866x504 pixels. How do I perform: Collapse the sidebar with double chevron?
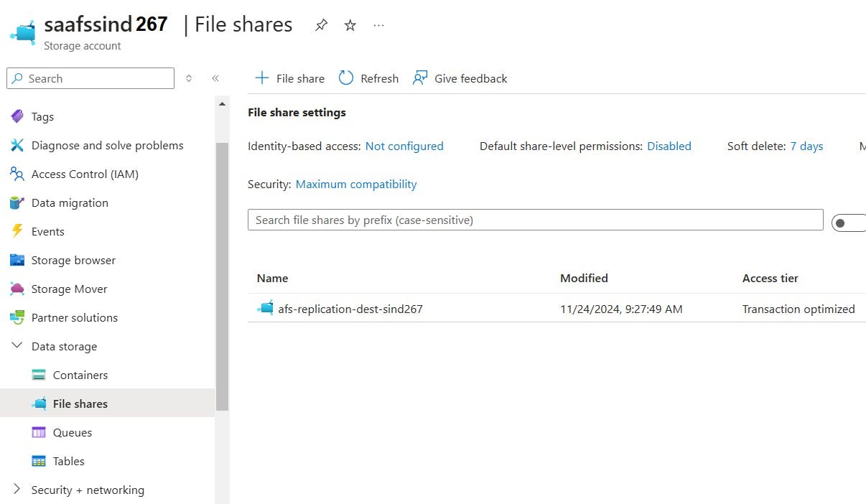pyautogui.click(x=215, y=78)
